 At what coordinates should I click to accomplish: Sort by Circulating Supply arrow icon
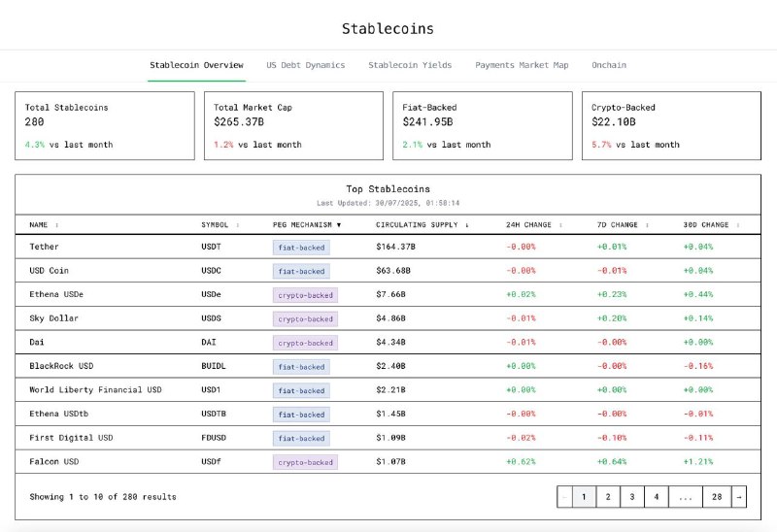pos(467,224)
